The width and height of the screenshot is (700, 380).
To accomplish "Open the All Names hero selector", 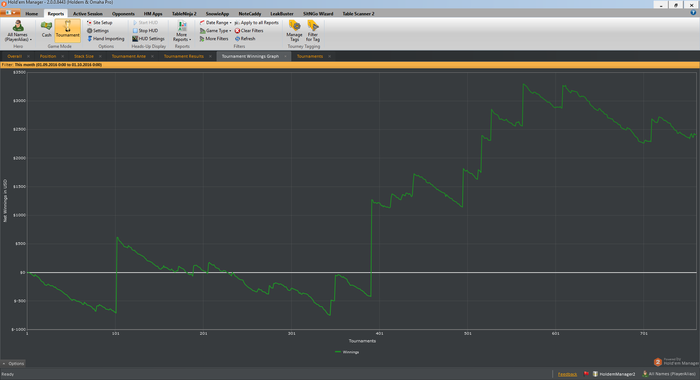I will 18,31.
